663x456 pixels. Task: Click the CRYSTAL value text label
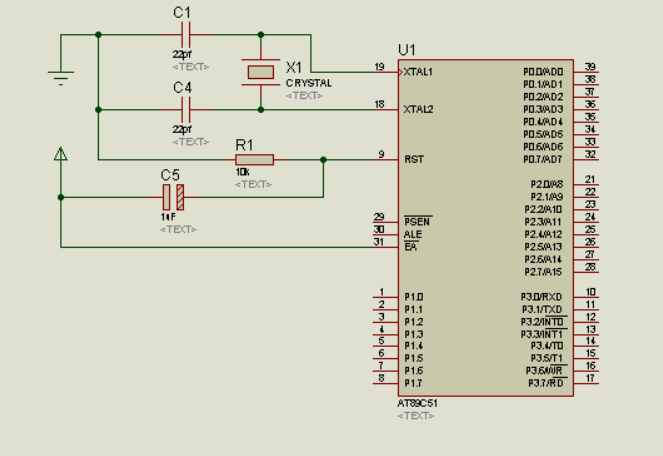(309, 83)
